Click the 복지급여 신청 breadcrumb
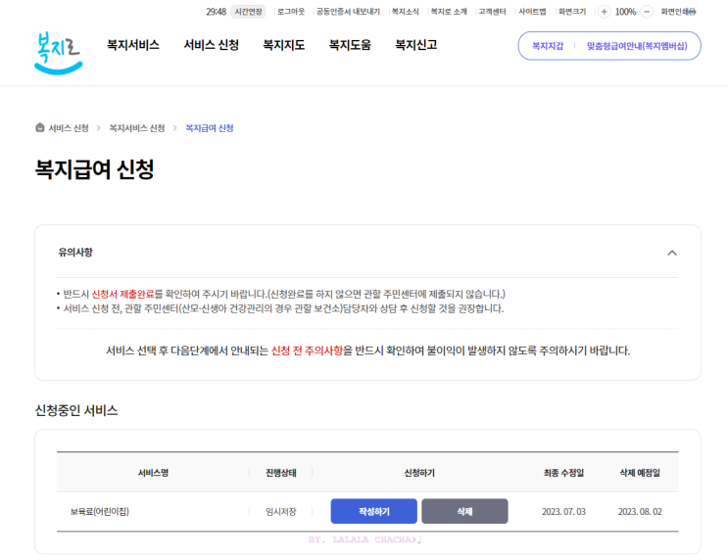Viewport: 728px width, 560px height. point(210,128)
